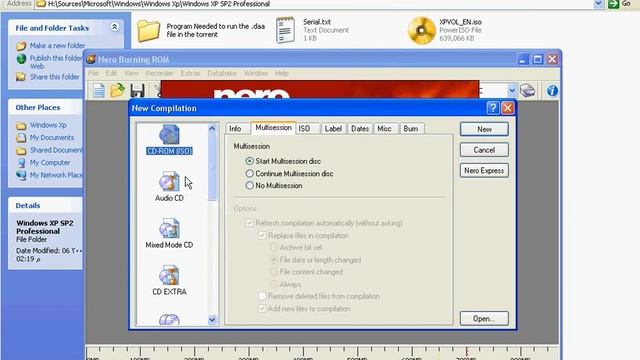Screen dimensions: 640x360
Task: Toggle Replace files in compilation checkbox
Action: (x=262, y=236)
